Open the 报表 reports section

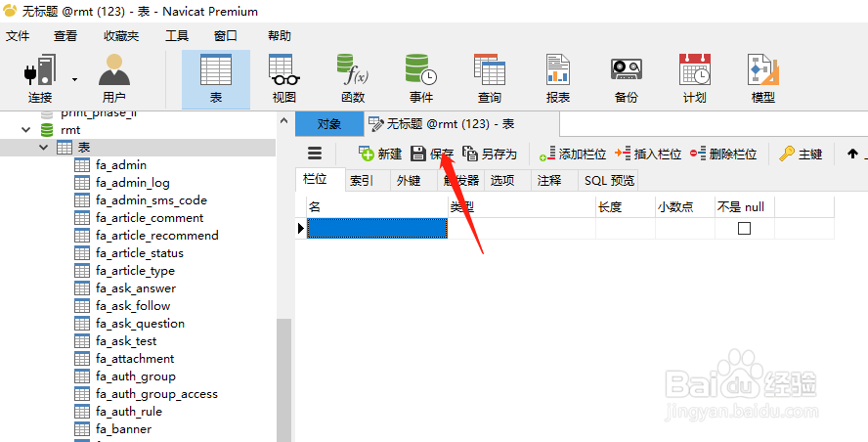(558, 79)
